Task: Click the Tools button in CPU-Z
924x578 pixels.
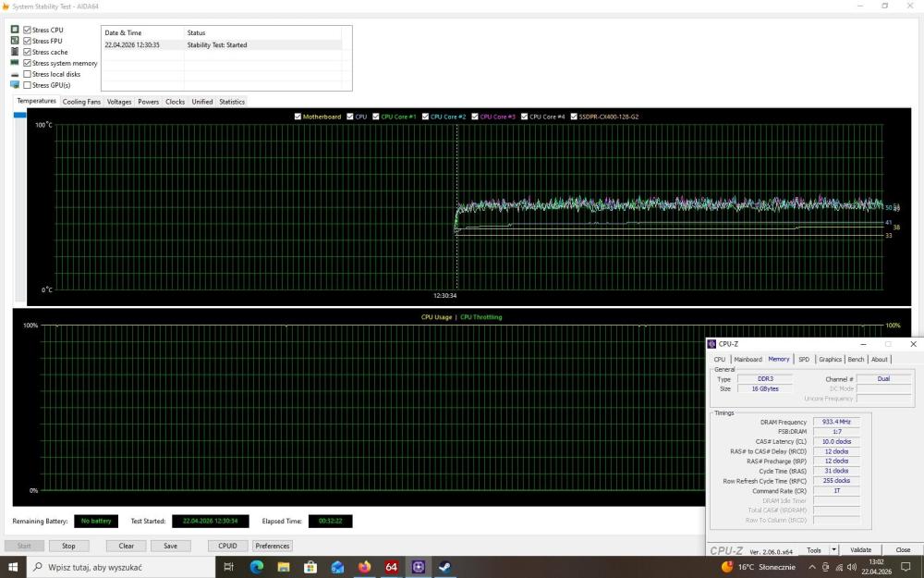Action: [814, 549]
